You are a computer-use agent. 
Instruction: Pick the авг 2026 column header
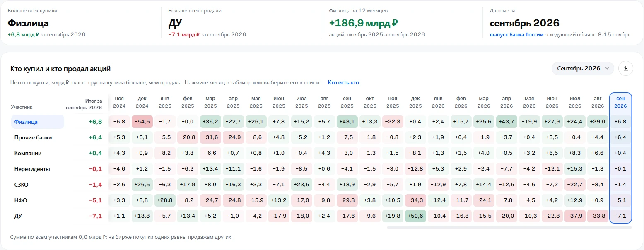598,102
